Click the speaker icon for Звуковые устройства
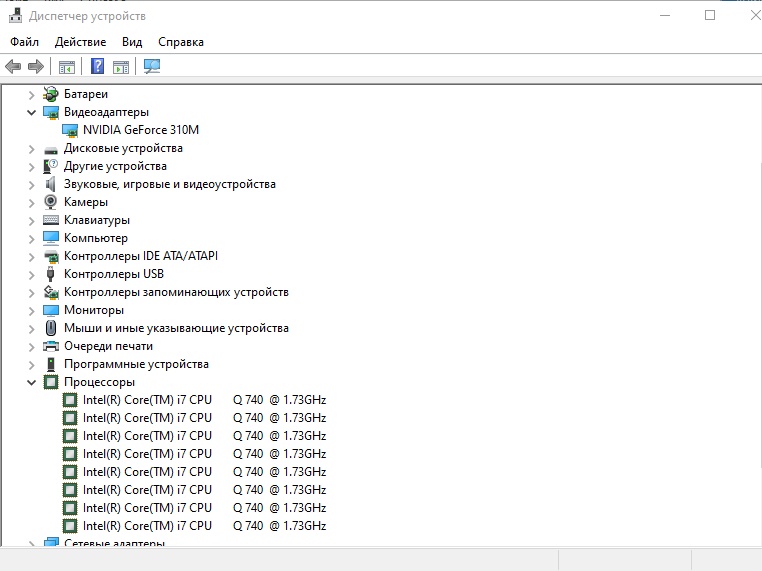Viewport: 762px width, 571px height. 50,184
